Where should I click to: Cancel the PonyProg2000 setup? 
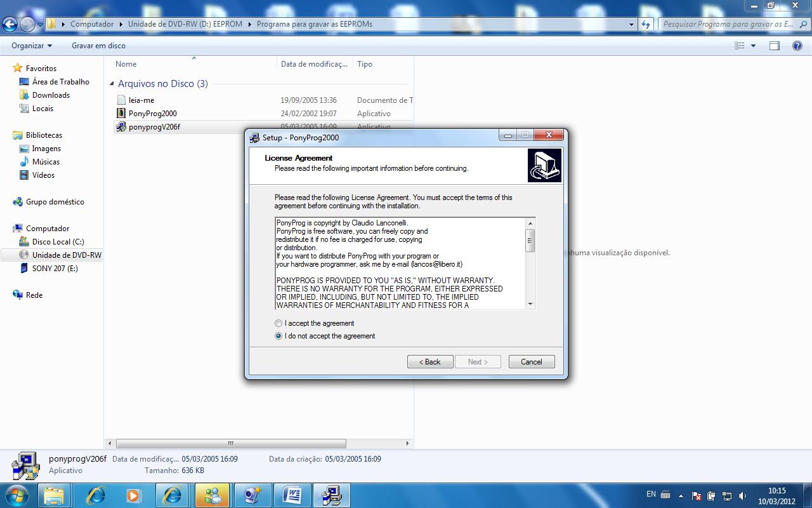pyautogui.click(x=532, y=362)
